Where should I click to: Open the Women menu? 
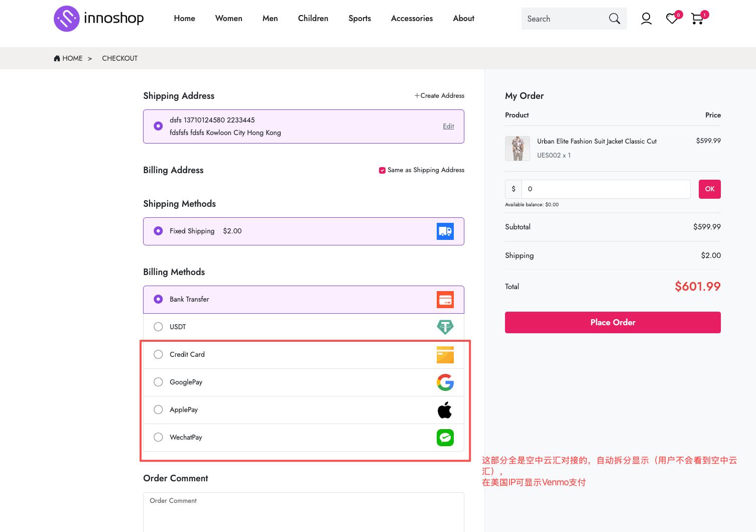228,19
